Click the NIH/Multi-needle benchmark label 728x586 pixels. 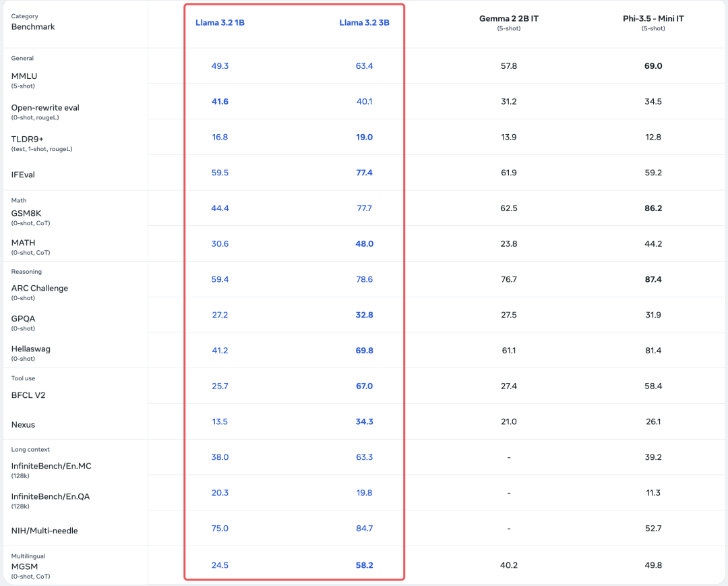tap(45, 531)
